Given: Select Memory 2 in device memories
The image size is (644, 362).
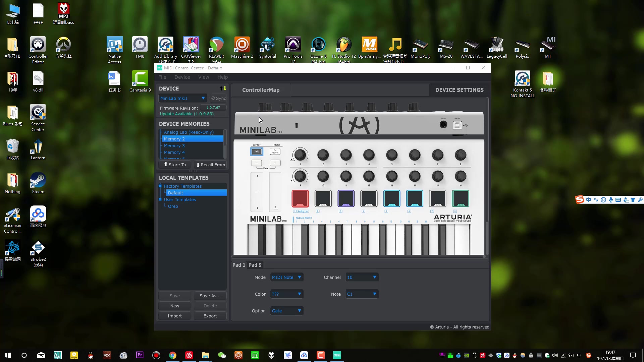Looking at the screenshot, I should [x=193, y=139].
